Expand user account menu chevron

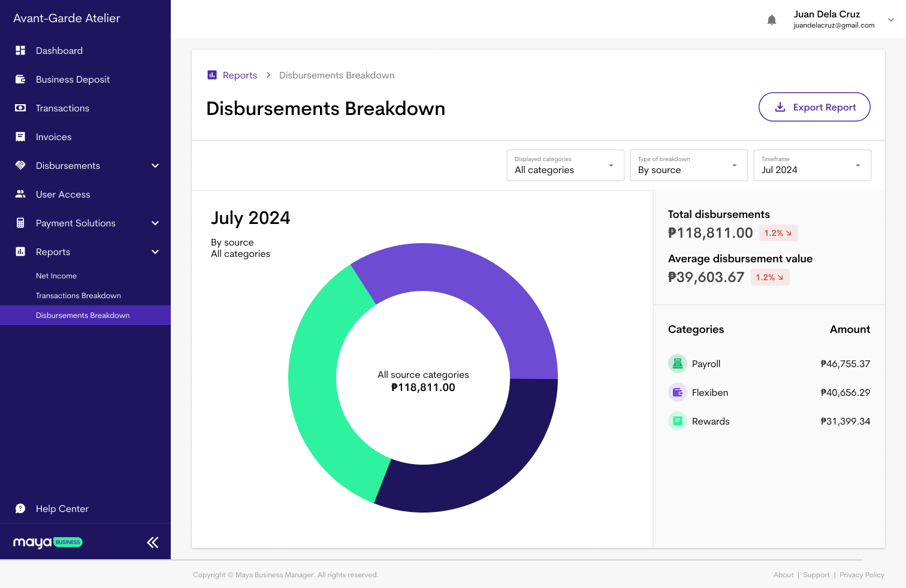point(891,20)
